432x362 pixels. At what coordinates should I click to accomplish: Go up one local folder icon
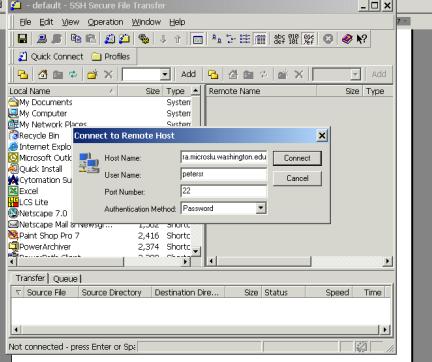[x=58, y=74]
